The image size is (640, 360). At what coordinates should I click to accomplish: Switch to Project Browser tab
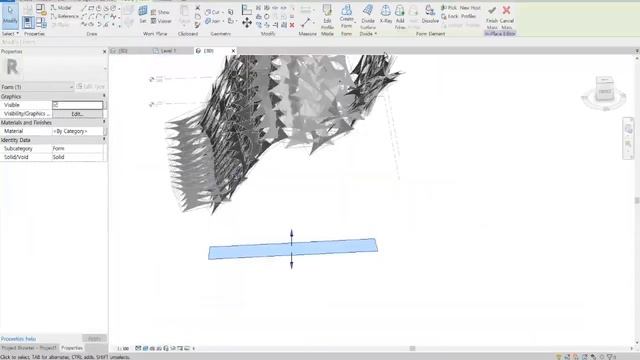pyautogui.click(x=29, y=348)
